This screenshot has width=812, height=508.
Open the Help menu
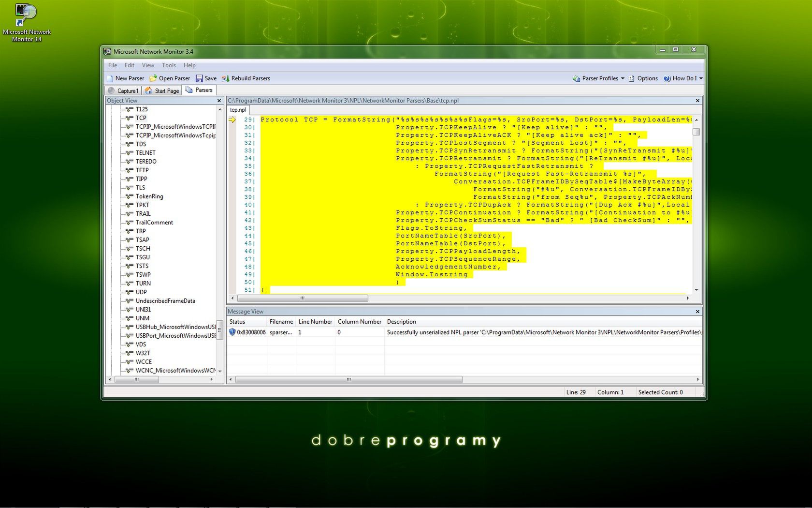[x=189, y=65]
